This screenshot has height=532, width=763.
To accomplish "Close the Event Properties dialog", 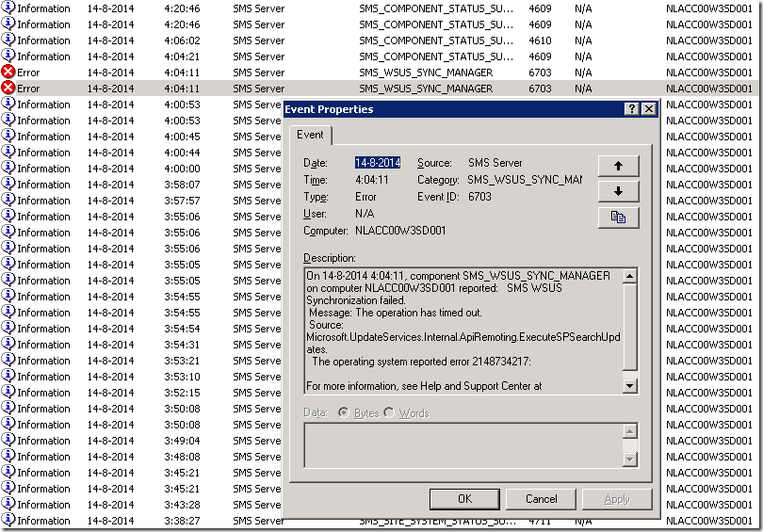I will (x=648, y=109).
